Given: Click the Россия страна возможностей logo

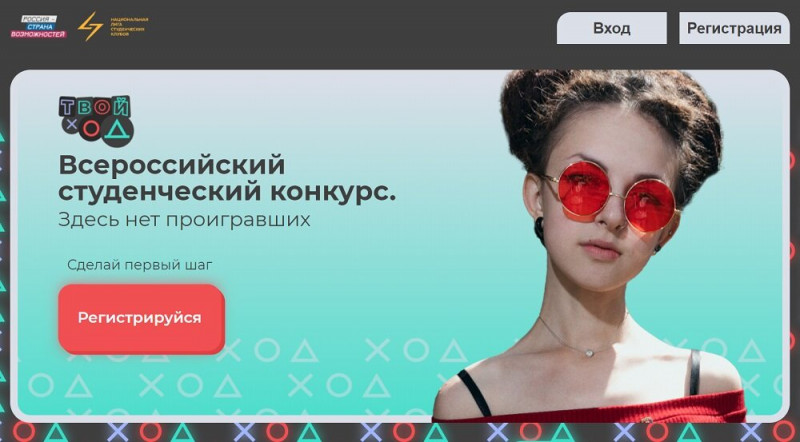Looking at the screenshot, I should point(39,27).
